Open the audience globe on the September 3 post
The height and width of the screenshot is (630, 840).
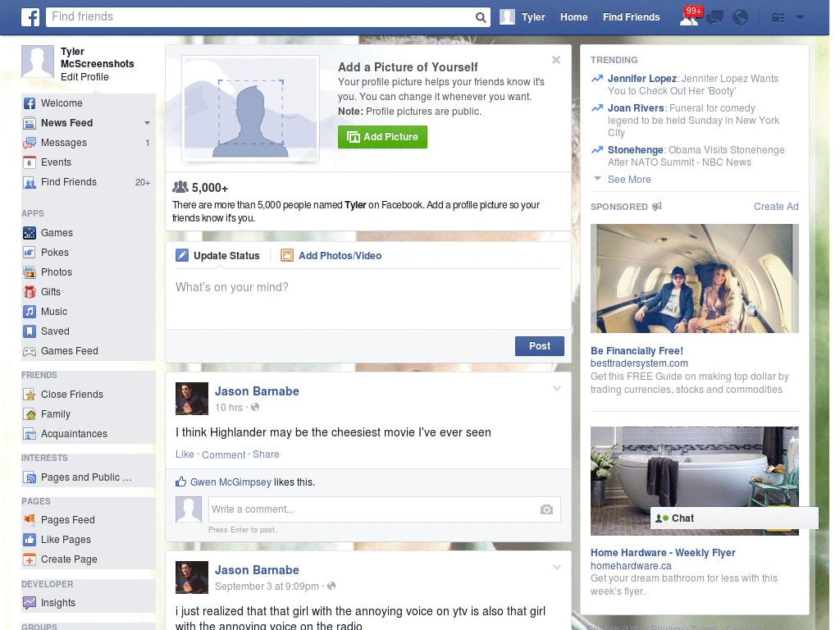pyautogui.click(x=331, y=586)
